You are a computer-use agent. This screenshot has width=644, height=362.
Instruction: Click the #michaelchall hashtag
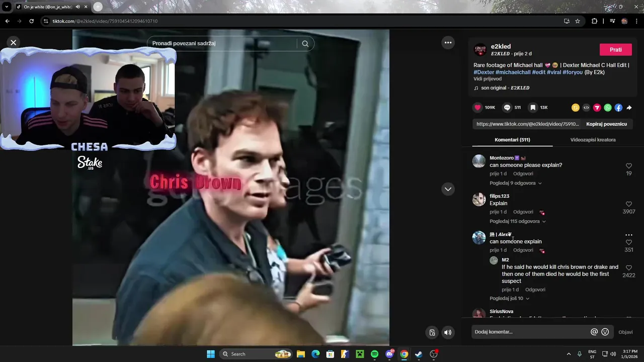pyautogui.click(x=513, y=72)
